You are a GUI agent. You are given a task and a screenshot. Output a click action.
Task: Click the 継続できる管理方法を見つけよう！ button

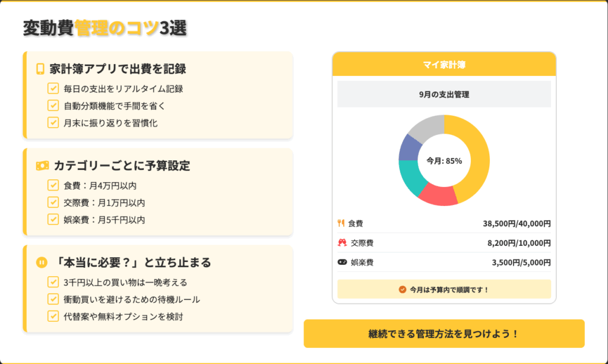point(444,333)
